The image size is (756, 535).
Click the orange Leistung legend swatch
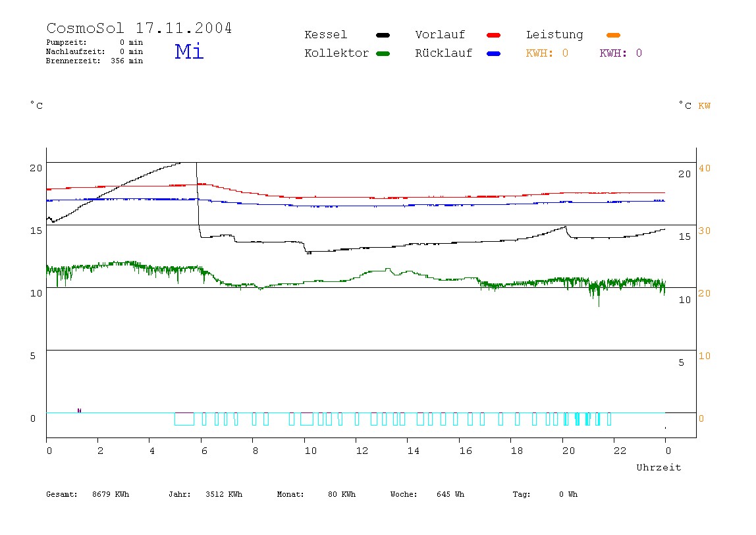[x=613, y=35]
